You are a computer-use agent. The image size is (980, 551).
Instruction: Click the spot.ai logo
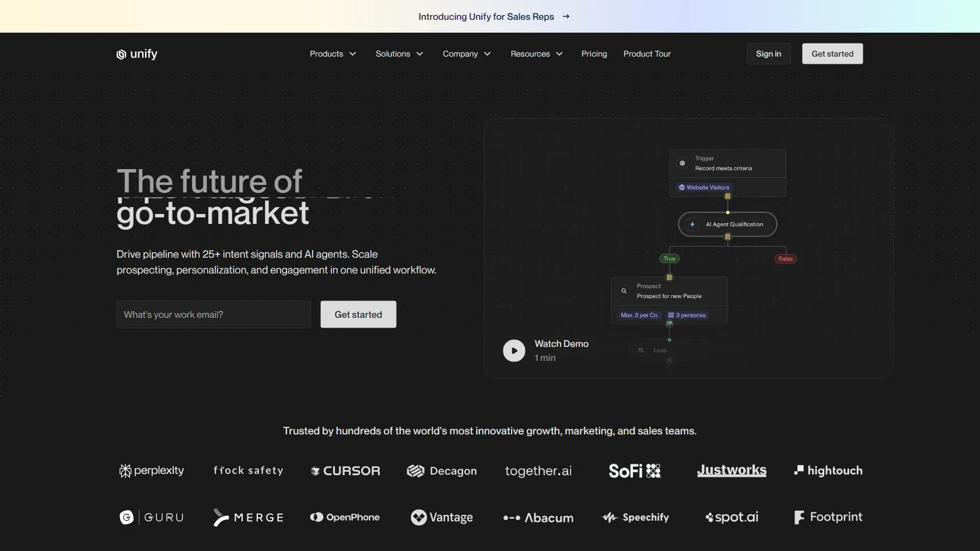[731, 517]
